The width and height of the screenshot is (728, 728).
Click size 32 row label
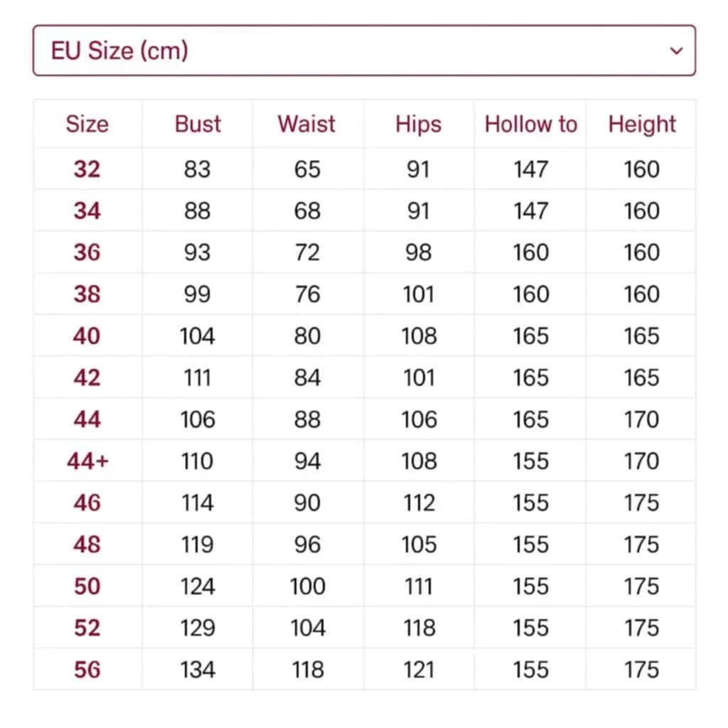pos(87,169)
